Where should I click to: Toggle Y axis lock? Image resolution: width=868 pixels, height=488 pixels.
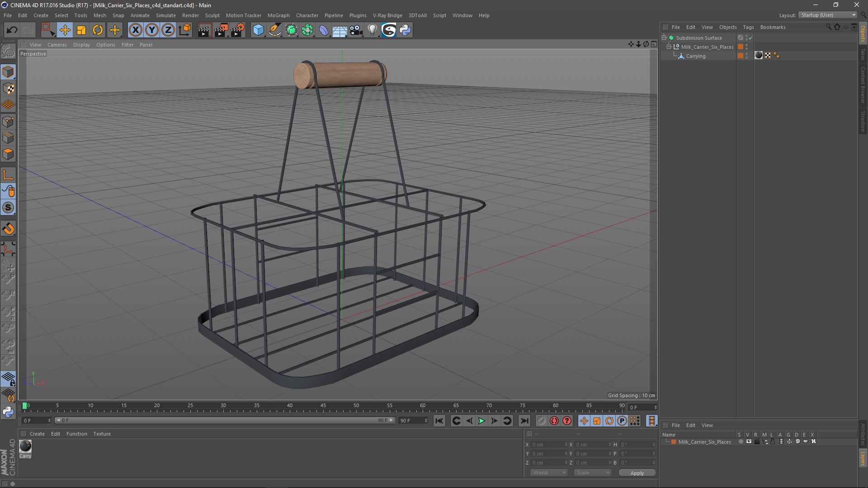click(x=152, y=30)
